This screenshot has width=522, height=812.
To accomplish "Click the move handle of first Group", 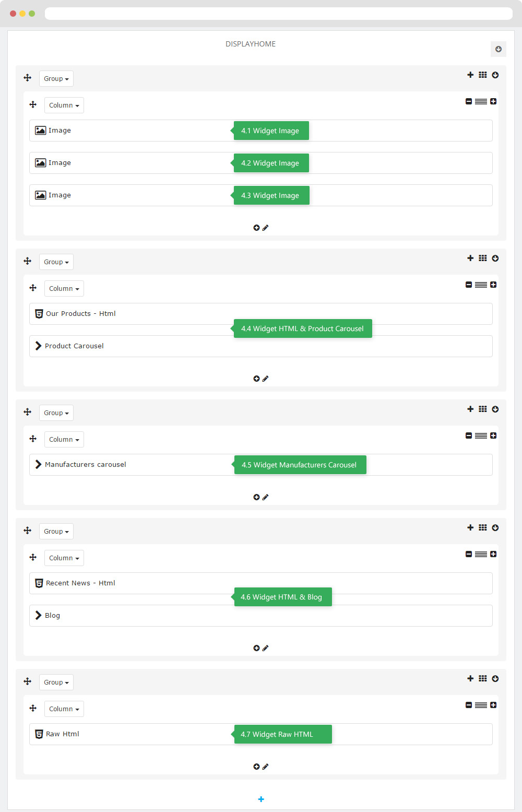I will (x=28, y=78).
